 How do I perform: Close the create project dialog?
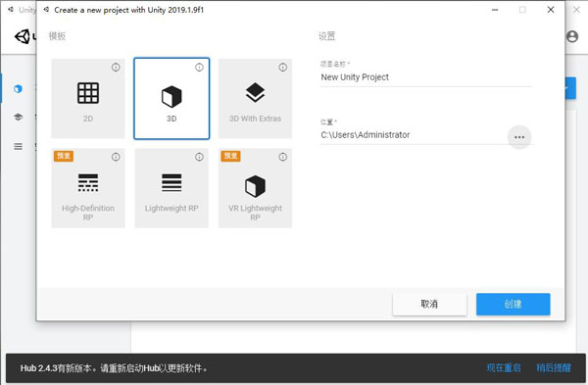[551, 10]
